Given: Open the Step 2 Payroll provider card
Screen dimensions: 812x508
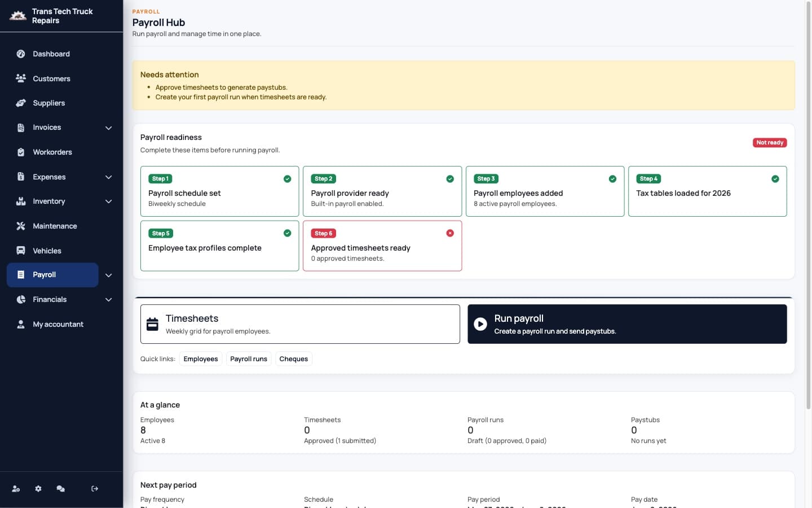Looking at the screenshot, I should click(382, 191).
